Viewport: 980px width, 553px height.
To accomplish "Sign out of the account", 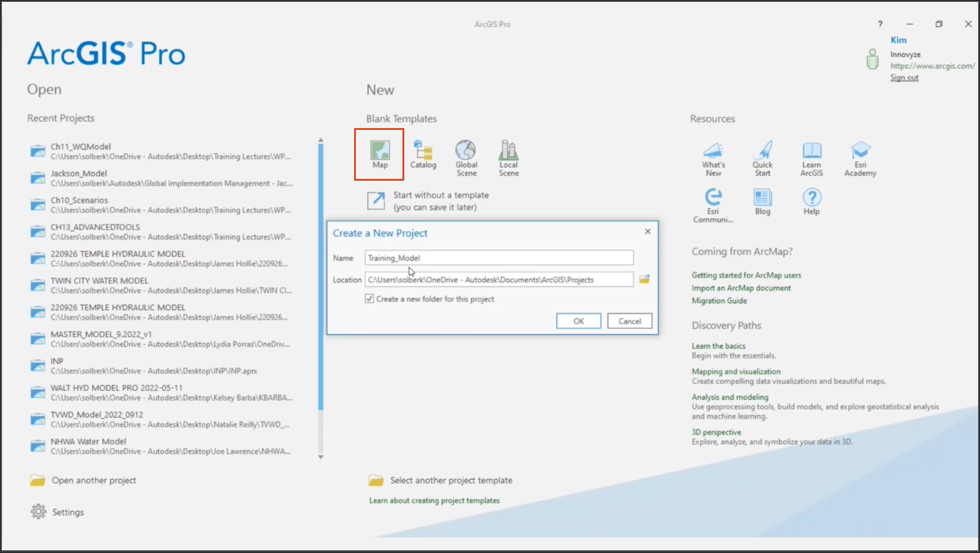I will pos(904,77).
